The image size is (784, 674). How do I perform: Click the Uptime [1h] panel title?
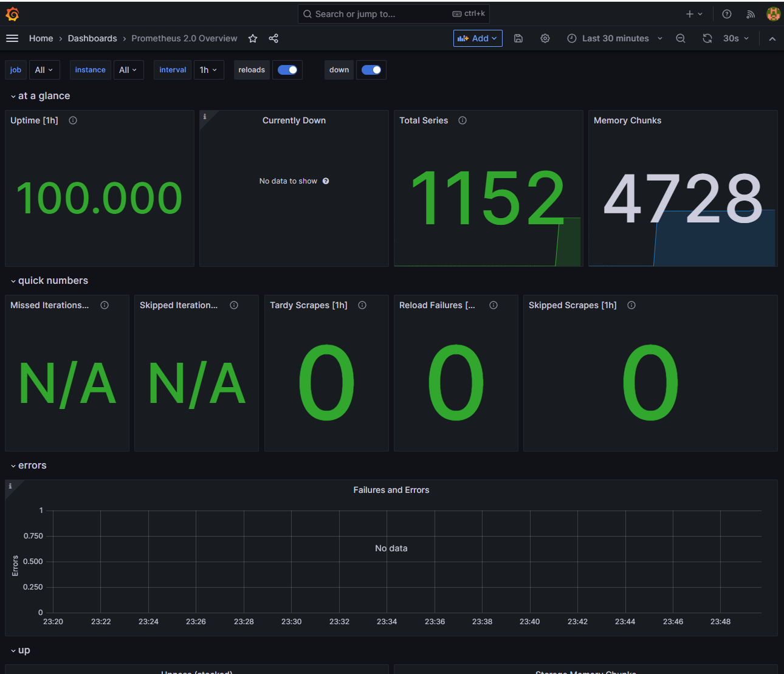point(34,120)
